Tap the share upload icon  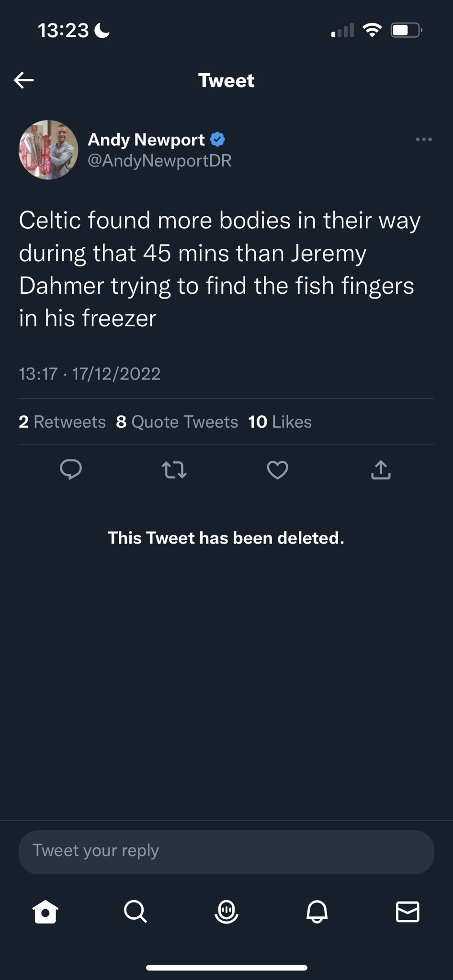(x=381, y=469)
